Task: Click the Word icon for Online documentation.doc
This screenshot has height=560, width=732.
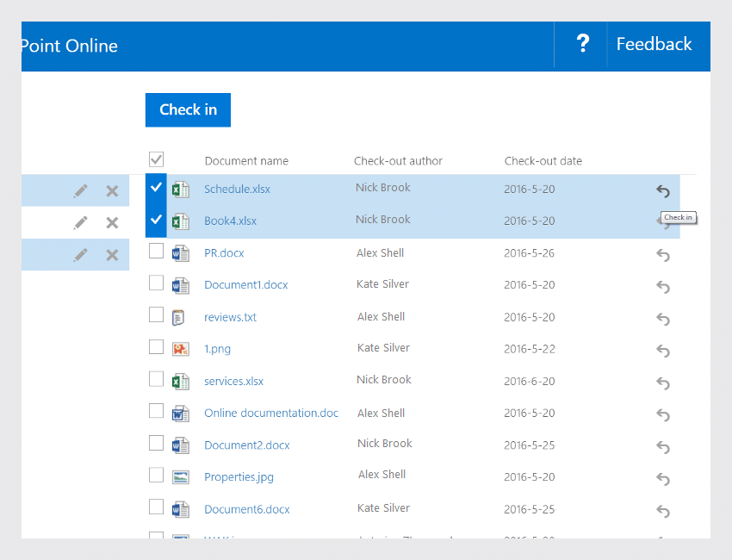Action: [x=181, y=414]
